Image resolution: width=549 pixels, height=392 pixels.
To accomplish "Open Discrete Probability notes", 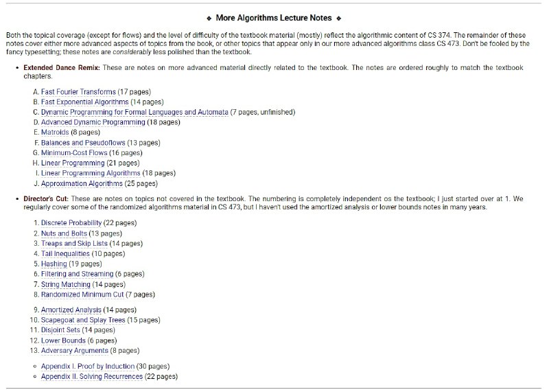I will [71, 223].
